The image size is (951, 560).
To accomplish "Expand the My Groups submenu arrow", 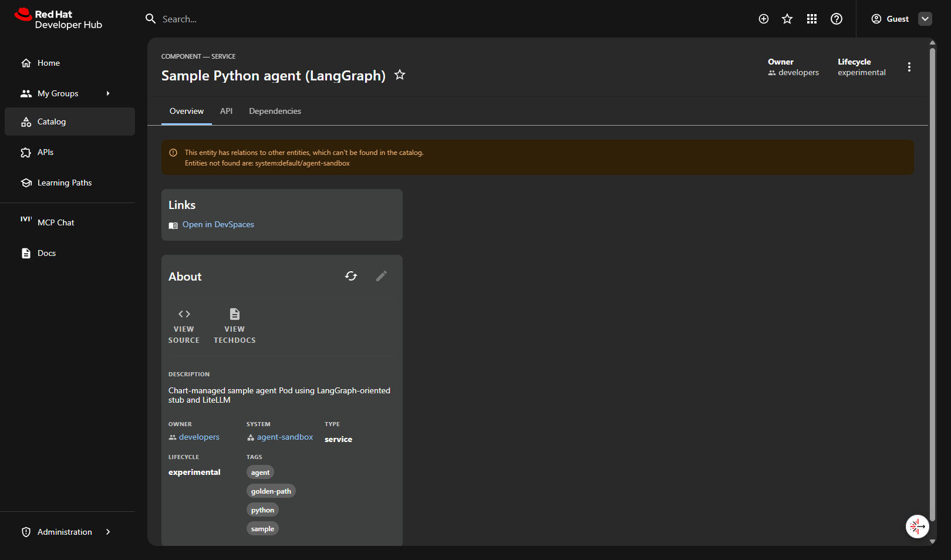I will [x=108, y=93].
